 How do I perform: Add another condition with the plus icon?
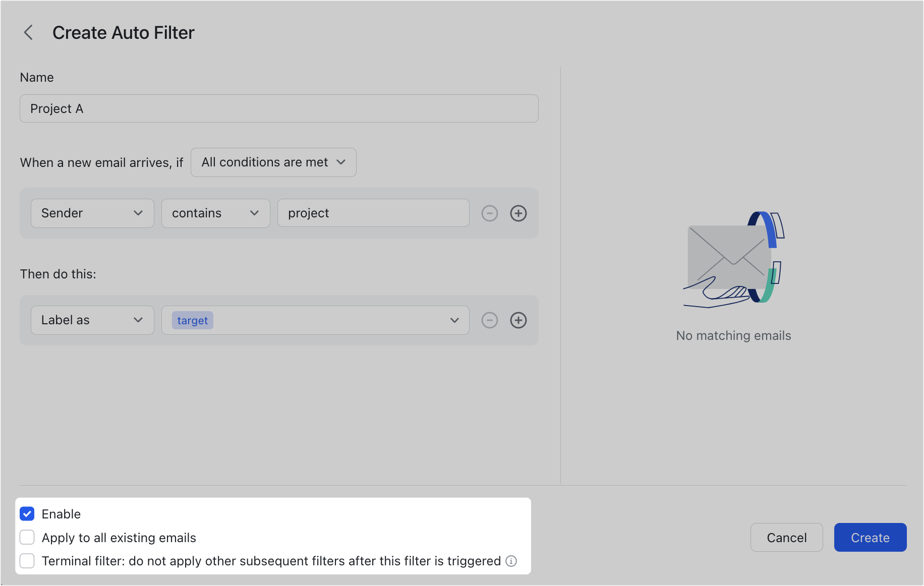[x=518, y=213]
